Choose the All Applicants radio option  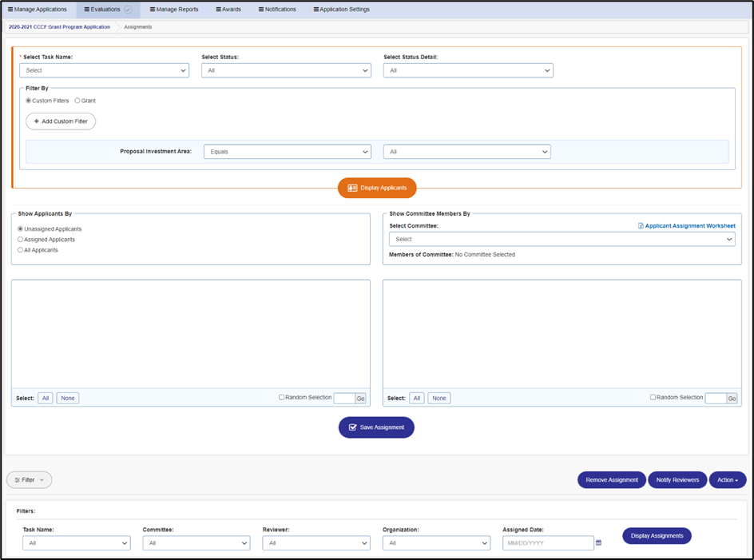click(x=20, y=250)
